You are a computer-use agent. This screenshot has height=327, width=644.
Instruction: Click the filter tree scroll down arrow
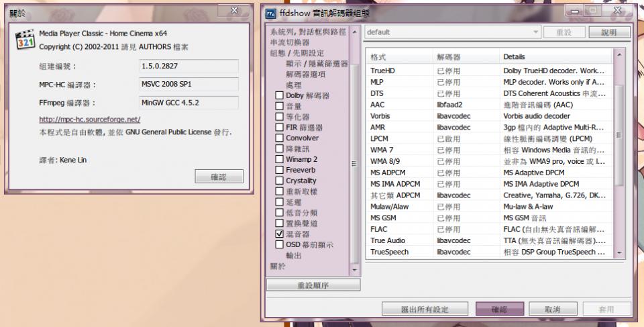355,270
